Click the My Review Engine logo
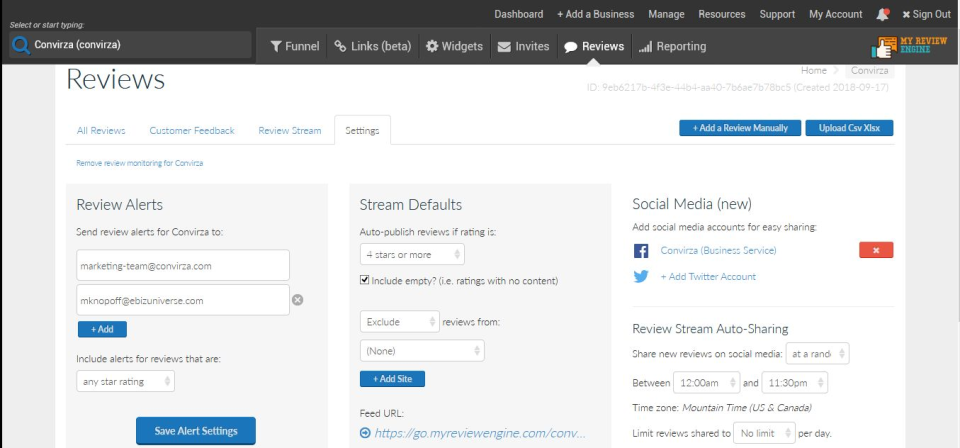This screenshot has height=448, width=960. point(909,47)
